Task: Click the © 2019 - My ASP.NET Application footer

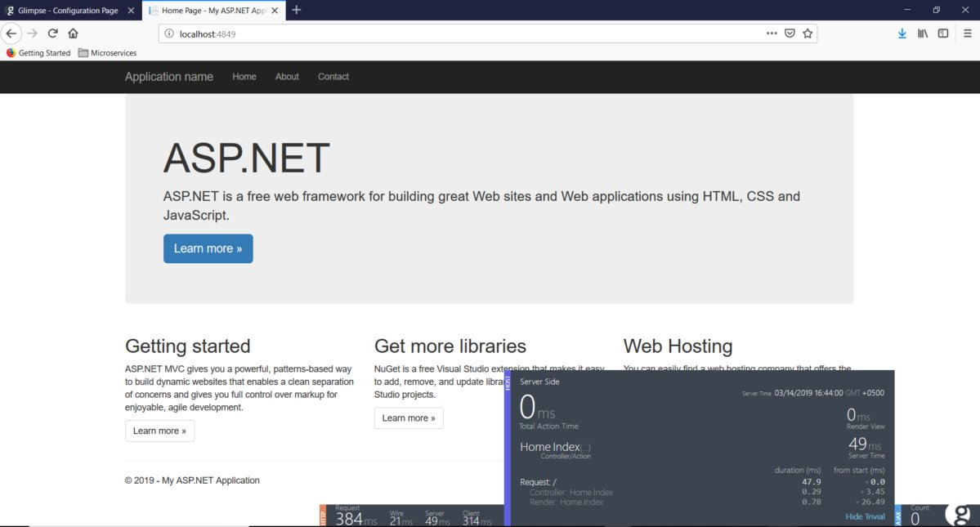Action: (x=192, y=480)
